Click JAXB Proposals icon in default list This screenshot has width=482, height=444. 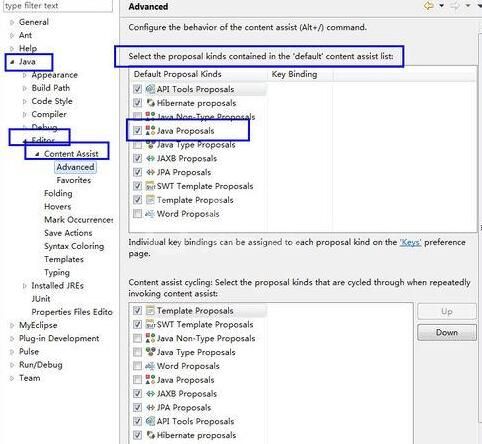pos(150,158)
